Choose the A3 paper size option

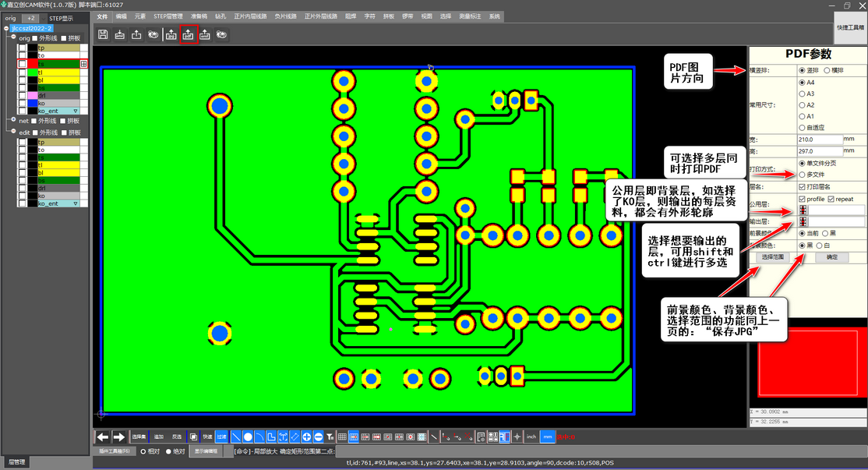[x=802, y=94]
